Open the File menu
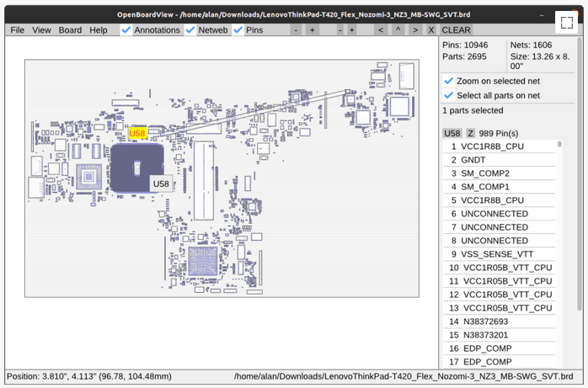This screenshot has width=588, height=388. coord(17,30)
